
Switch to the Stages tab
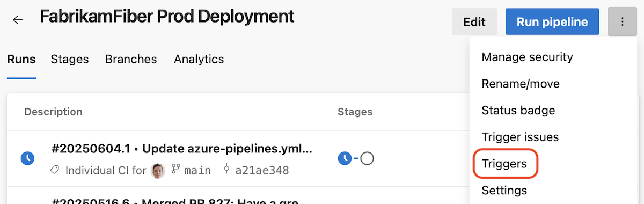click(x=70, y=59)
